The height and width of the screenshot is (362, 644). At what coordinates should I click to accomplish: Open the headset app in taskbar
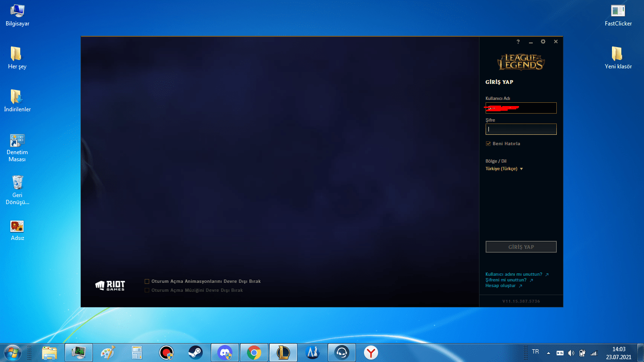point(342,353)
